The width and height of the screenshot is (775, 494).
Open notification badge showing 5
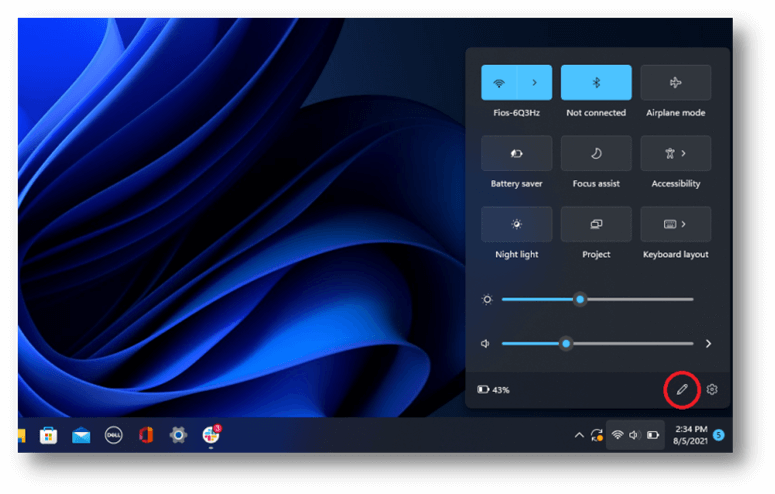pyautogui.click(x=719, y=435)
